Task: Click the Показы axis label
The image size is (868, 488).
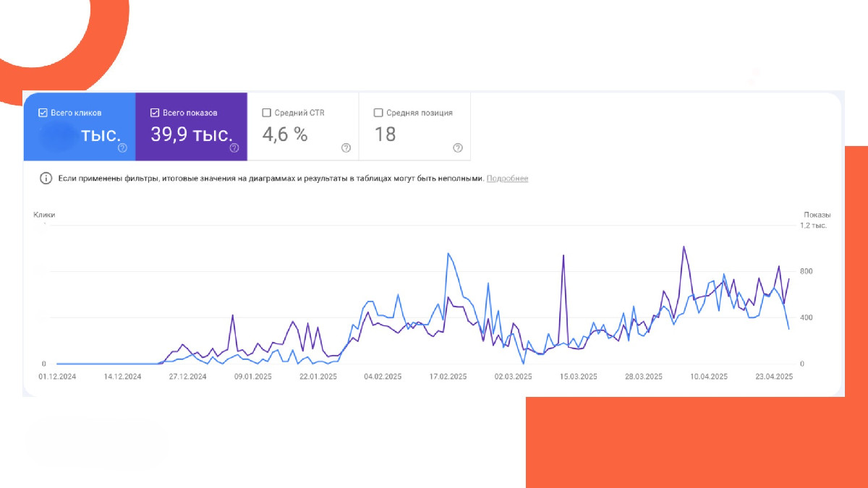Action: pyautogui.click(x=817, y=215)
